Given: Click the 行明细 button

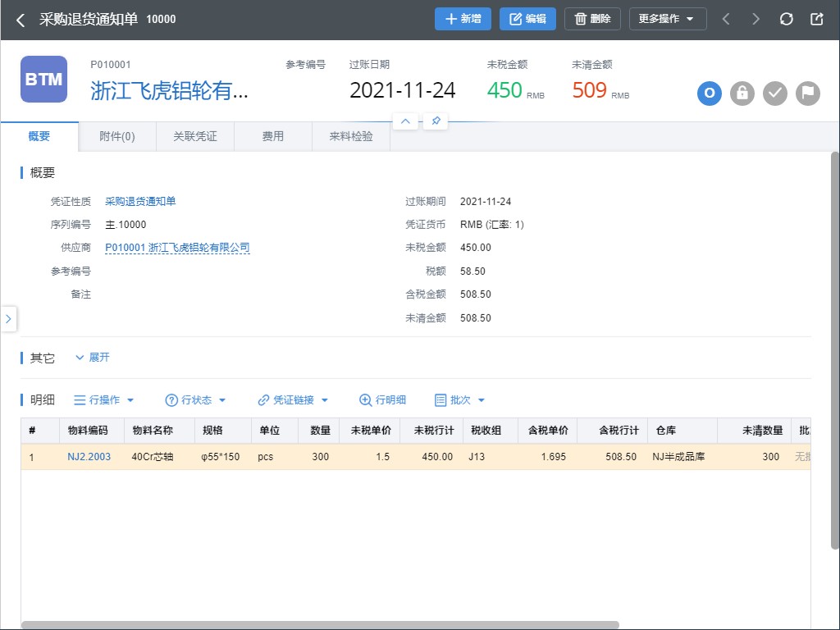Looking at the screenshot, I should click(382, 400).
